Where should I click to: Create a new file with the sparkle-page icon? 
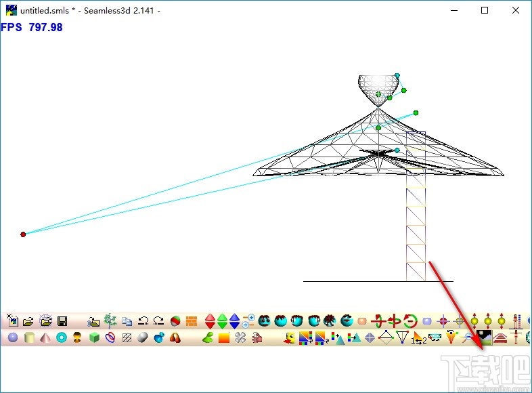[12, 320]
